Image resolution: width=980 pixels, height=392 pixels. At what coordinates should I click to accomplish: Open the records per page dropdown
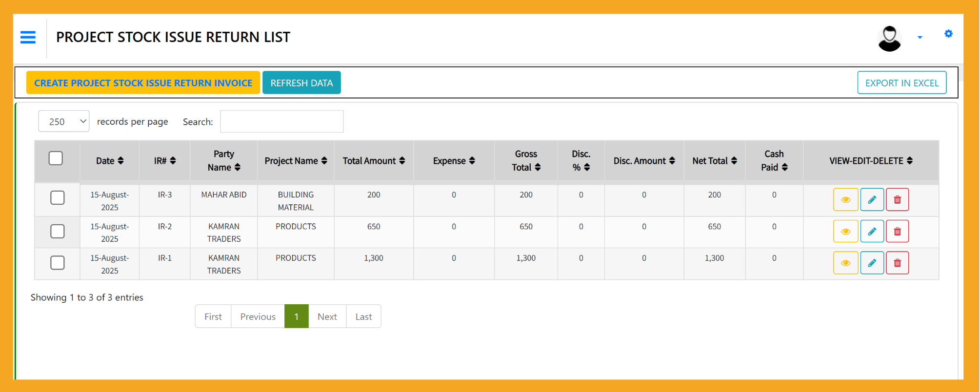pos(64,121)
